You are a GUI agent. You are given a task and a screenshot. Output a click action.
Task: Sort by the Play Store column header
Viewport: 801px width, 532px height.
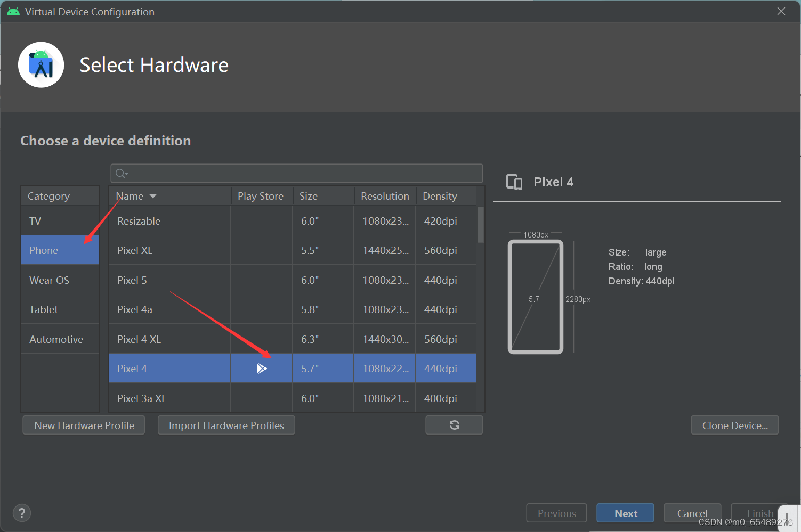click(x=261, y=196)
